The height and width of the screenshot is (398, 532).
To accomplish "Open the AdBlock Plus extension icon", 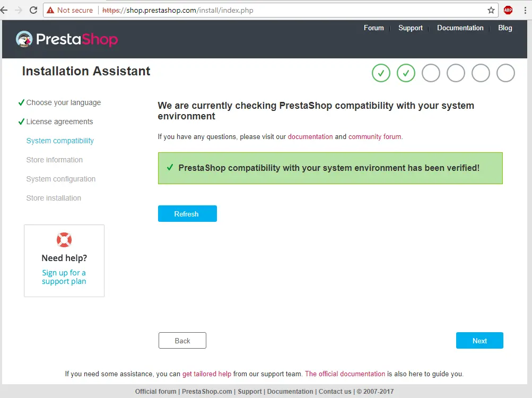I will pos(508,10).
